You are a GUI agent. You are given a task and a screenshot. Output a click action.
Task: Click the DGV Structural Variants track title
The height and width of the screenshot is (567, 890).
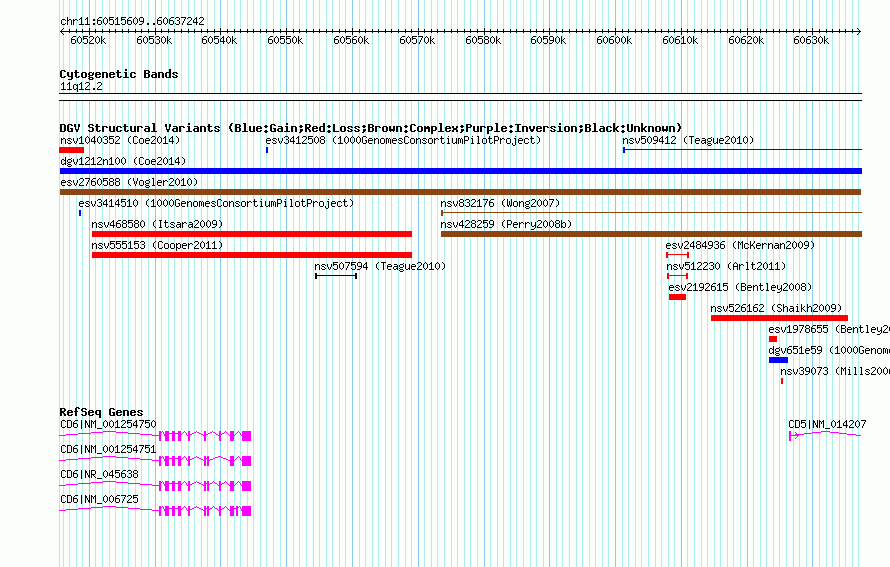(370, 128)
